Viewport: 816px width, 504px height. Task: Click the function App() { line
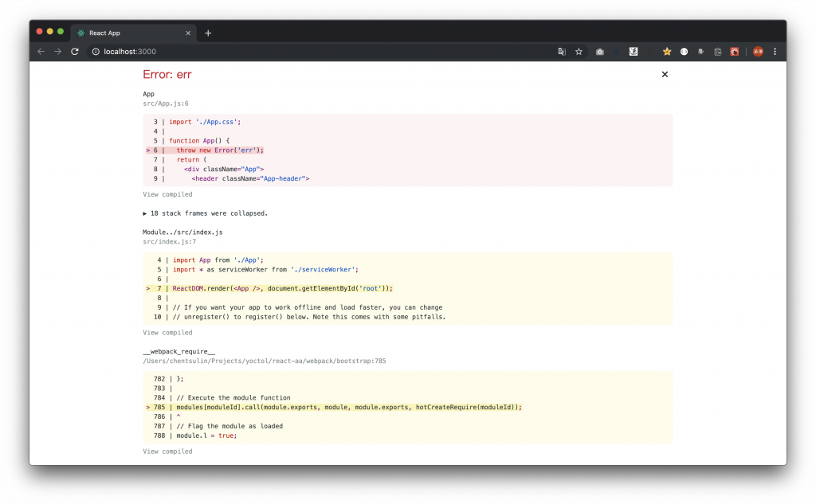(x=198, y=141)
